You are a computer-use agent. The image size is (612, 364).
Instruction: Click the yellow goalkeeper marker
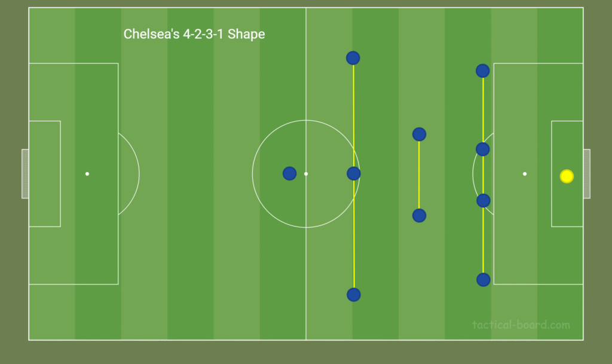pos(567,176)
